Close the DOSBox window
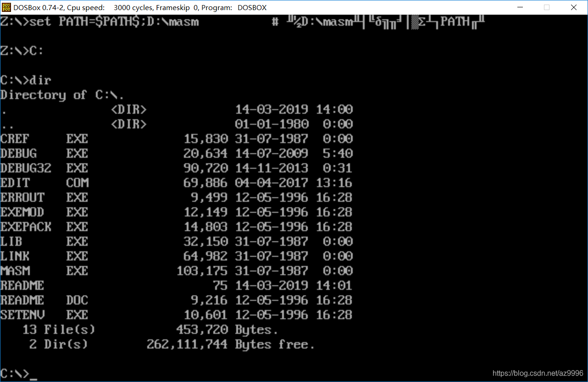Image resolution: width=588 pixels, height=382 pixels. click(574, 7)
